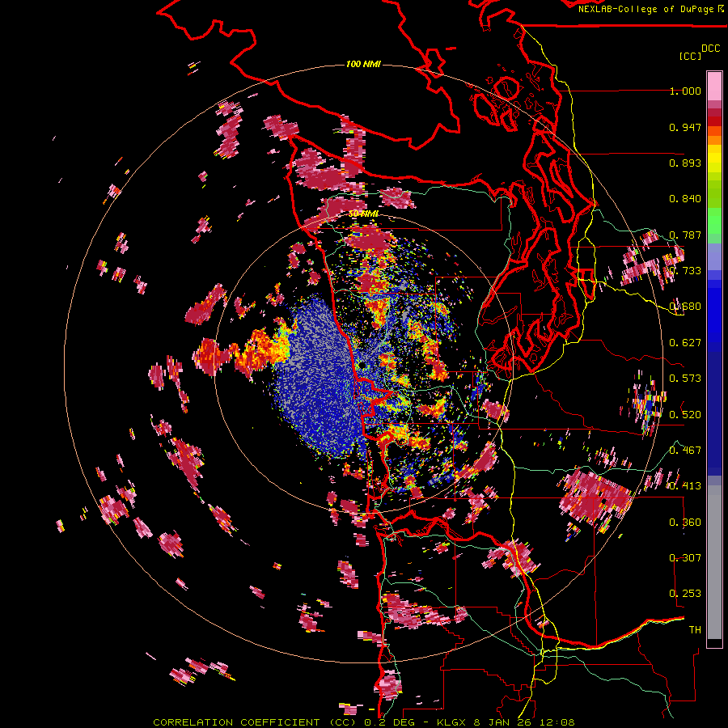This screenshot has width=728, height=728.
Task: Click the TH threshold legend label
Action: click(x=695, y=630)
